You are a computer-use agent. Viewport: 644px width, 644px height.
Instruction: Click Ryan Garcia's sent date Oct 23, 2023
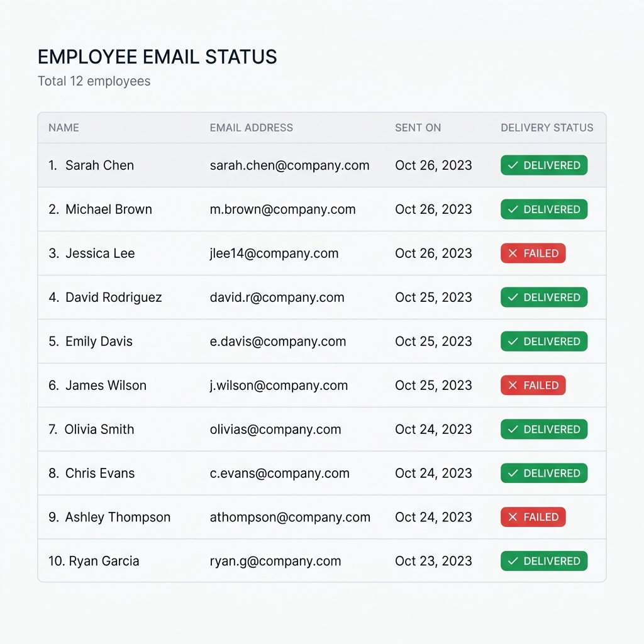(433, 560)
